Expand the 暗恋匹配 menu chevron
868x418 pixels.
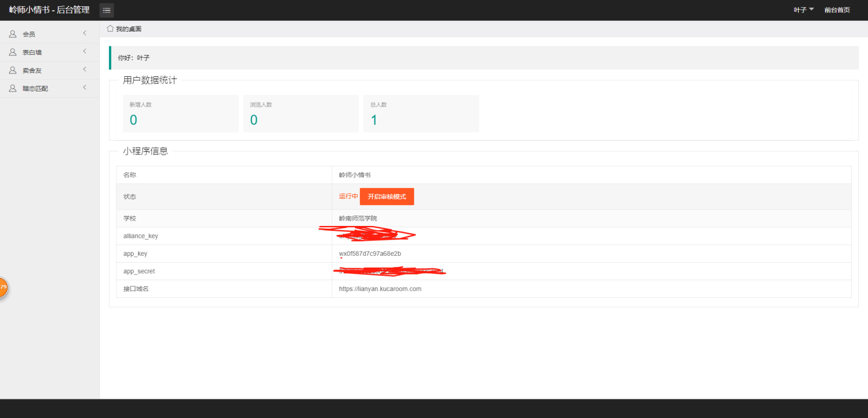(84, 88)
